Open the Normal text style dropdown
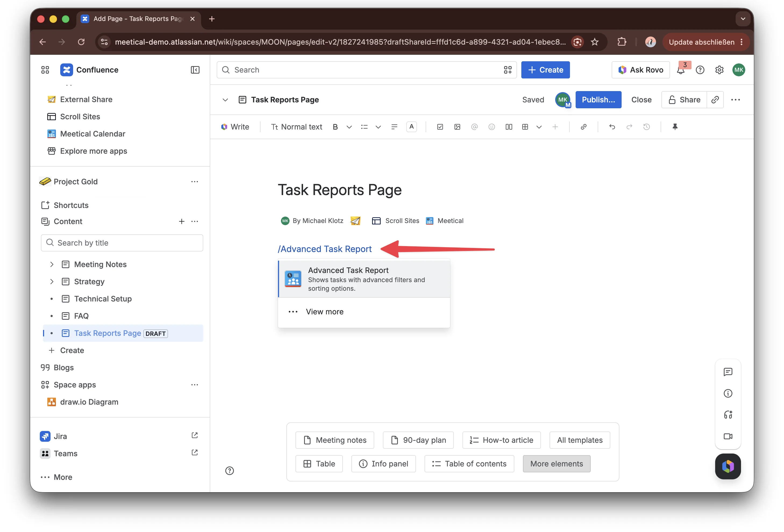 click(x=297, y=127)
